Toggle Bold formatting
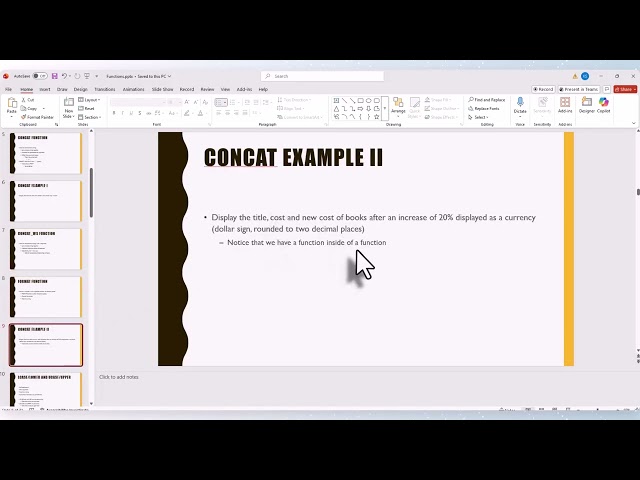 click(114, 113)
